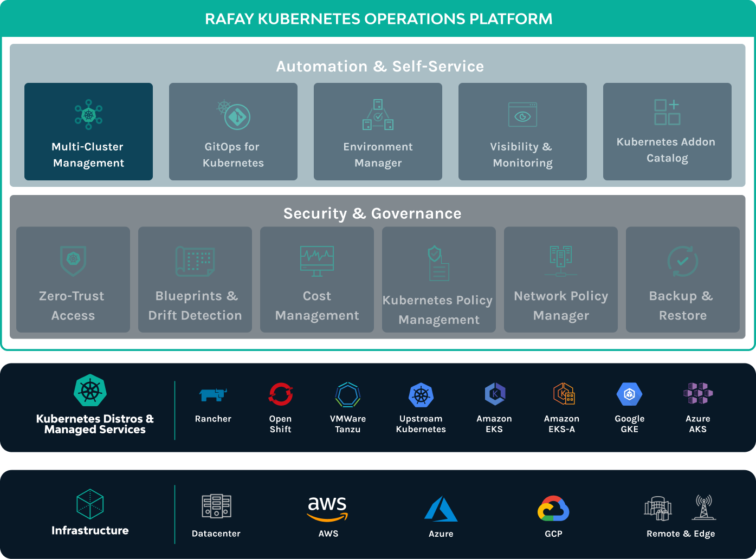Select the Backup & Restore icon
The width and height of the screenshot is (756, 559).
(682, 261)
